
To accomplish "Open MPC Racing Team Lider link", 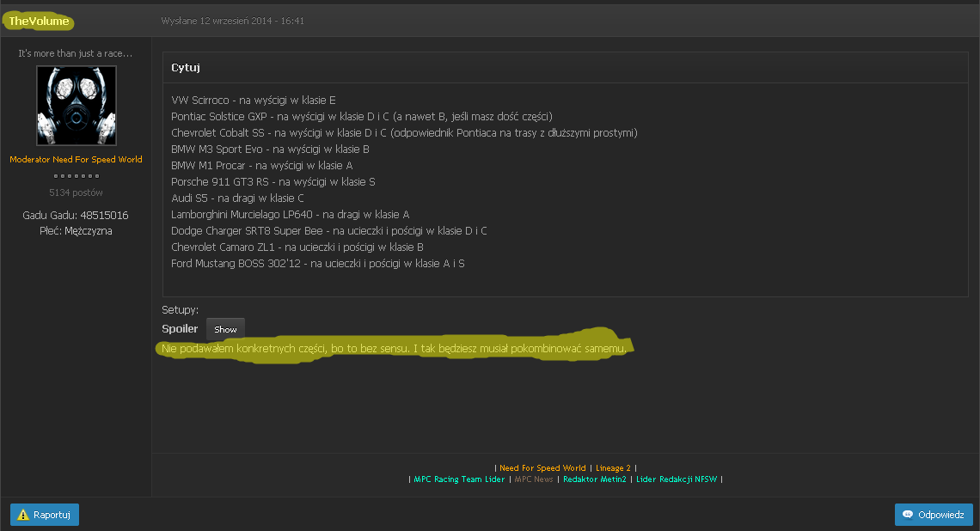I will [x=459, y=479].
